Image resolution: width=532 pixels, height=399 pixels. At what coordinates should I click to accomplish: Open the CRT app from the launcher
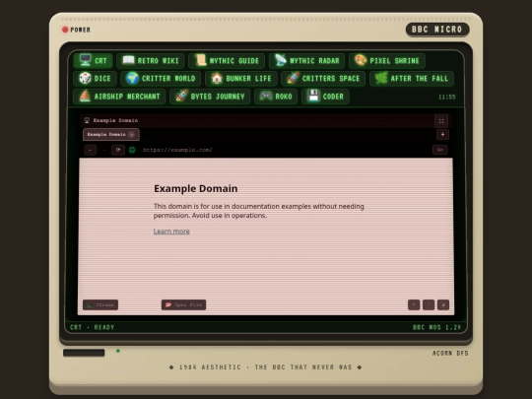pos(94,61)
